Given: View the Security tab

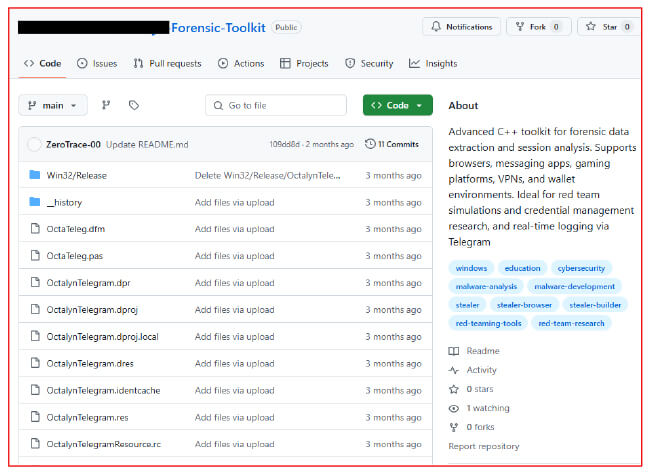Looking at the screenshot, I should click(369, 63).
